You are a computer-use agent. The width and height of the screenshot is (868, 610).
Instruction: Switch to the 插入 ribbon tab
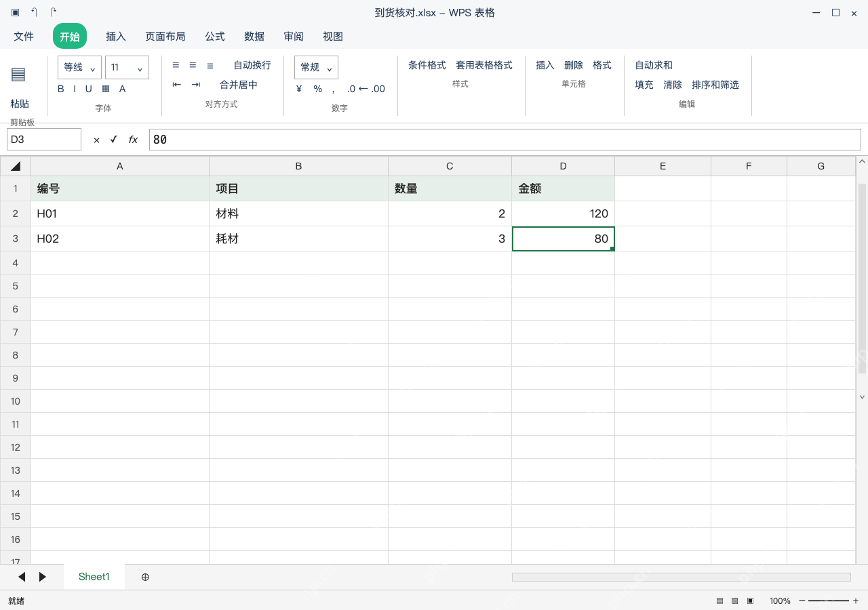pyautogui.click(x=116, y=37)
